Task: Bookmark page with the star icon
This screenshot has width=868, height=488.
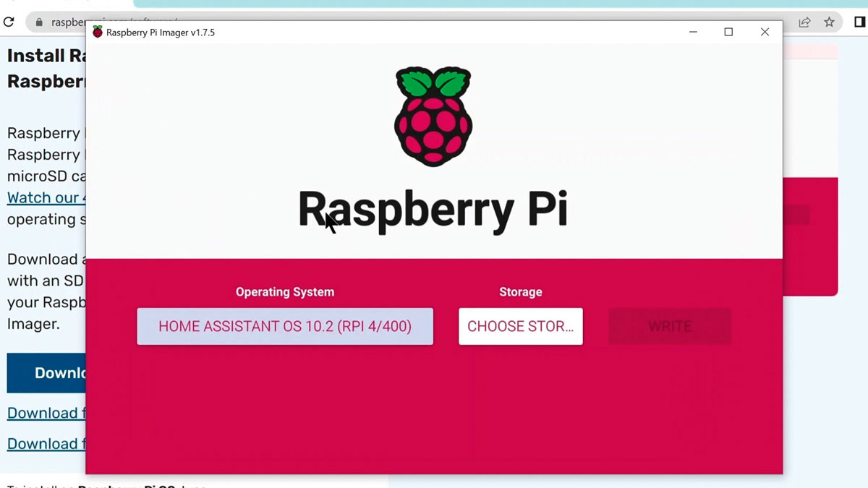Action: (x=829, y=22)
